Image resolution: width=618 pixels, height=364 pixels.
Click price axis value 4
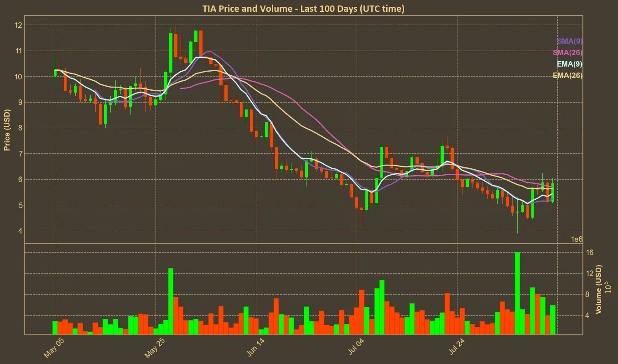click(x=20, y=231)
